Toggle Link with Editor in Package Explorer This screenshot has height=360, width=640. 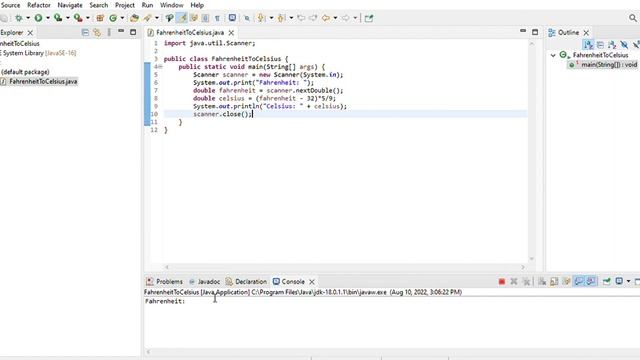coord(97,33)
